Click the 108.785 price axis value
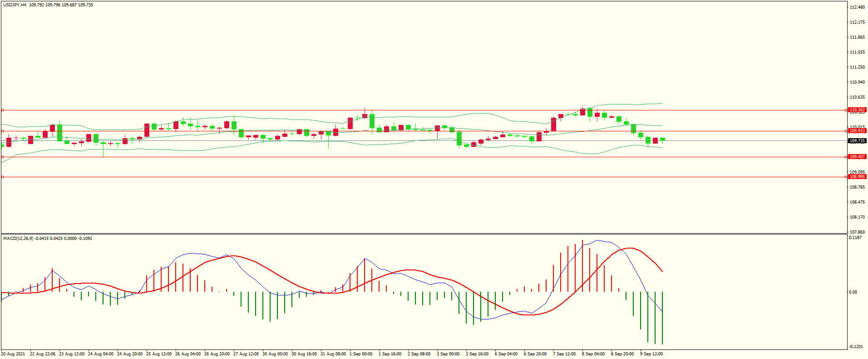Image resolution: width=868 pixels, height=359 pixels. [857, 187]
